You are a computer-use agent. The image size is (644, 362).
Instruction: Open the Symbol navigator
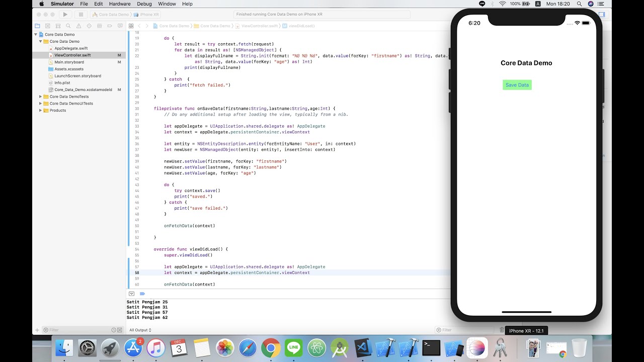pyautogui.click(x=58, y=26)
